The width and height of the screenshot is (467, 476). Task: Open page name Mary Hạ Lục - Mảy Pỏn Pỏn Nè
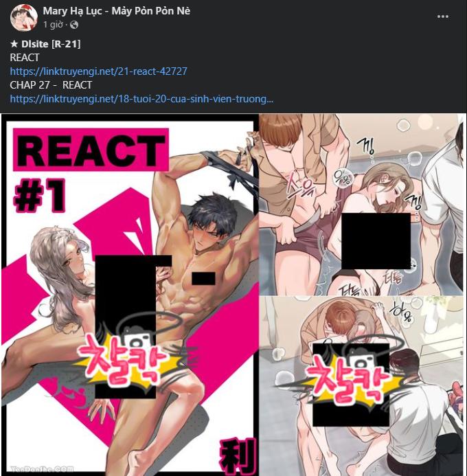(x=117, y=11)
